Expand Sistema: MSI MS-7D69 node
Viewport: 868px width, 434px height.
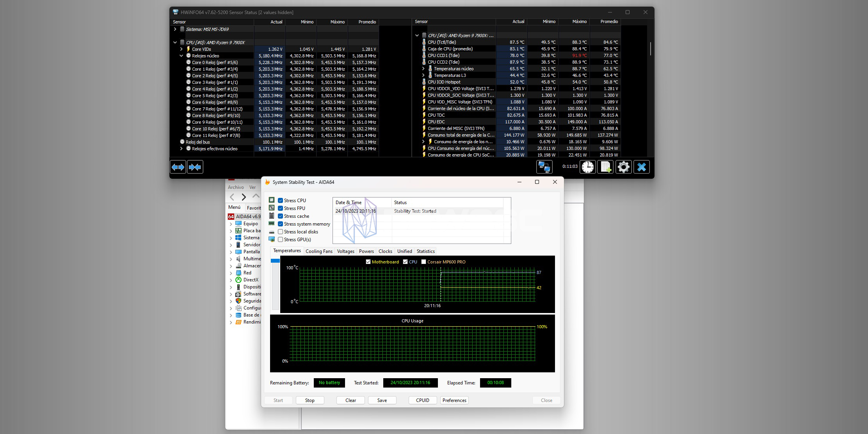point(175,29)
